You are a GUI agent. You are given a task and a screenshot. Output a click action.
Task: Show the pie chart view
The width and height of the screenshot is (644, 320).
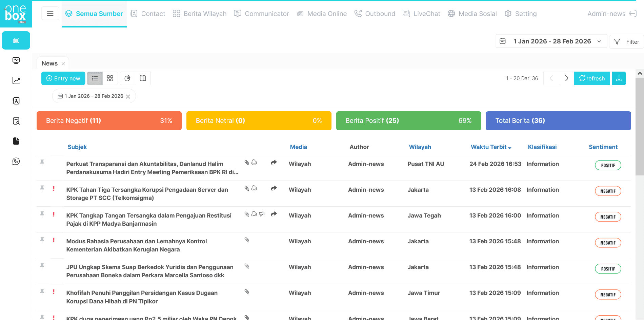(x=127, y=78)
